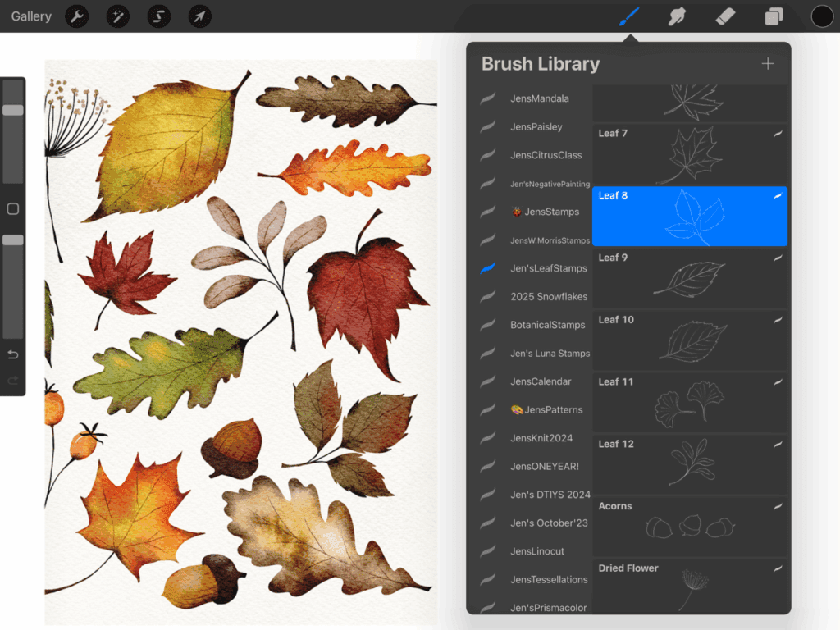Click stroke icon beside JensCalendar
Screen dimensions: 840x630
point(487,381)
